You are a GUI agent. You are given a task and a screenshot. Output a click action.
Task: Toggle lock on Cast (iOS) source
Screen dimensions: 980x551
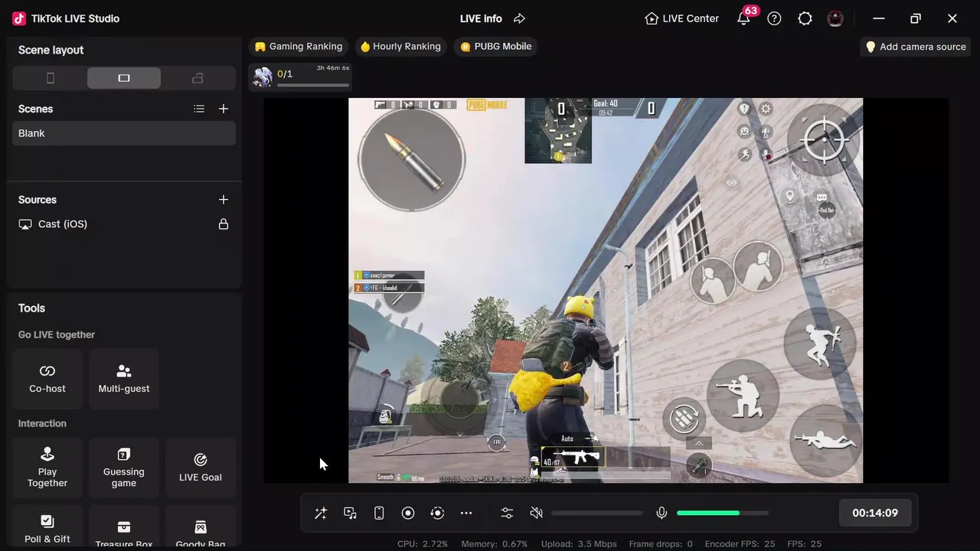224,224
